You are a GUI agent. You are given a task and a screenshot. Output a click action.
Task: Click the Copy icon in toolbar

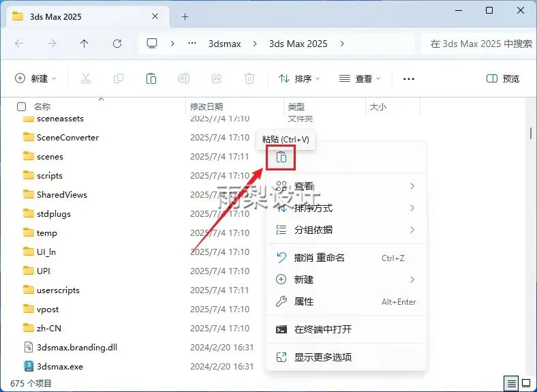coord(119,78)
